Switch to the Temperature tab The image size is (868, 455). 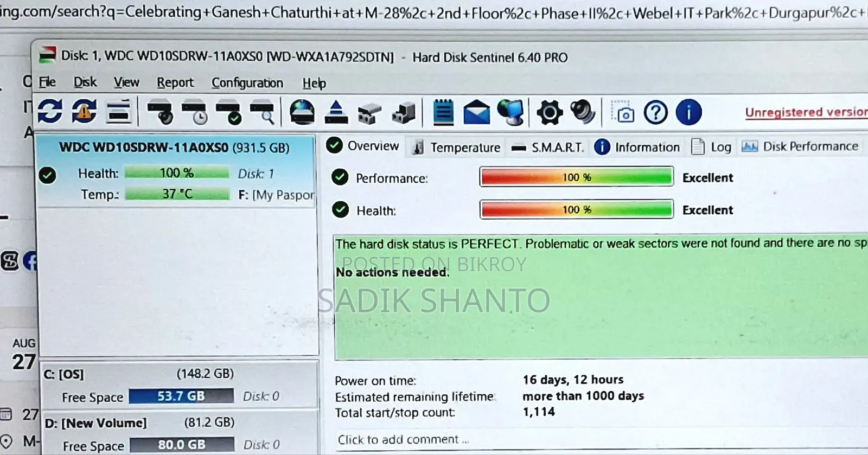click(456, 147)
